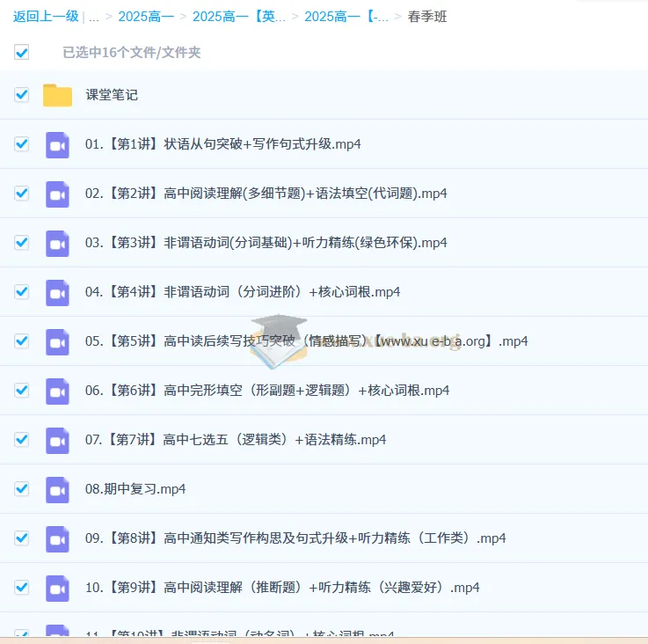Image resolution: width=648 pixels, height=644 pixels.
Task: Click video icon for 06.【第6讲】高中完形填空
Action: pos(57,391)
